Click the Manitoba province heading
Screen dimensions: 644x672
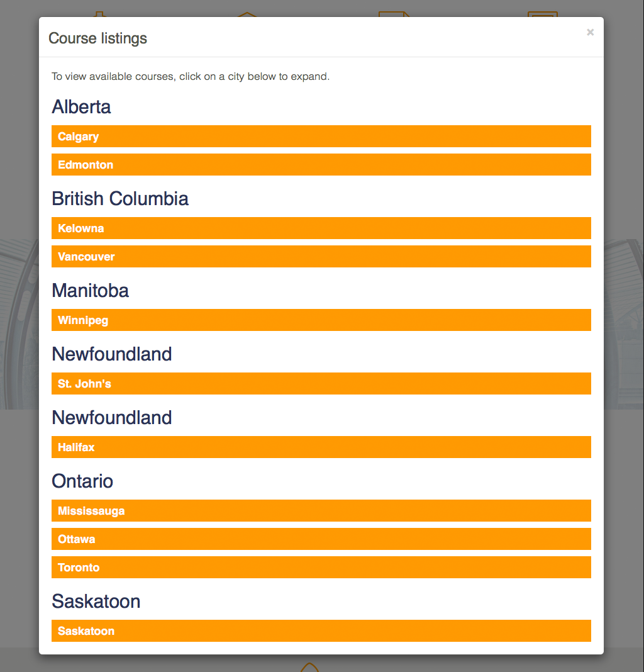click(90, 291)
